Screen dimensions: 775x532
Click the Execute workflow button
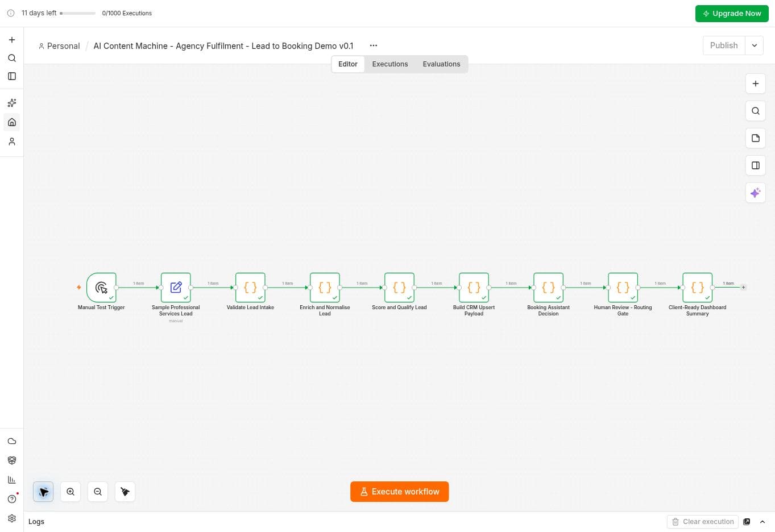[399, 492]
